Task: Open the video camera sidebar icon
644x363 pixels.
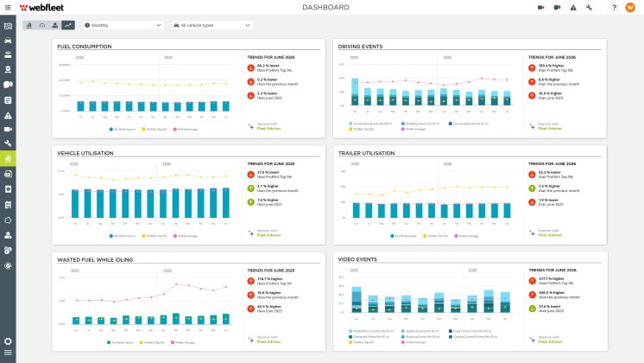Action: (x=8, y=129)
